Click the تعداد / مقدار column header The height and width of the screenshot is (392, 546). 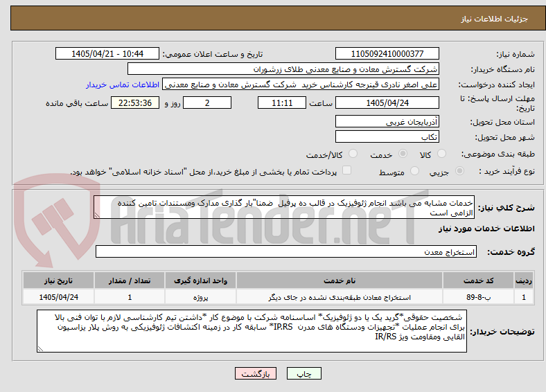coord(130,280)
